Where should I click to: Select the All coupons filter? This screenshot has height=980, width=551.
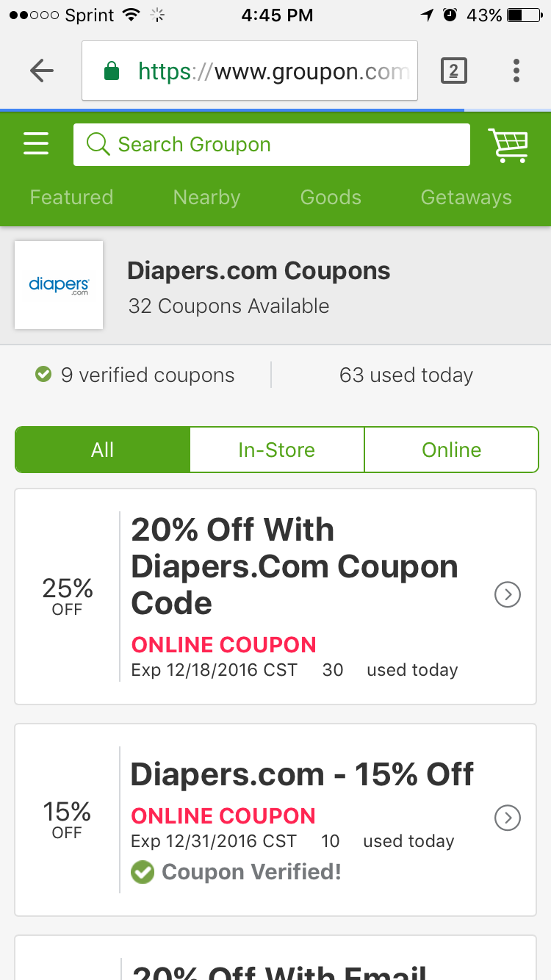pos(102,450)
